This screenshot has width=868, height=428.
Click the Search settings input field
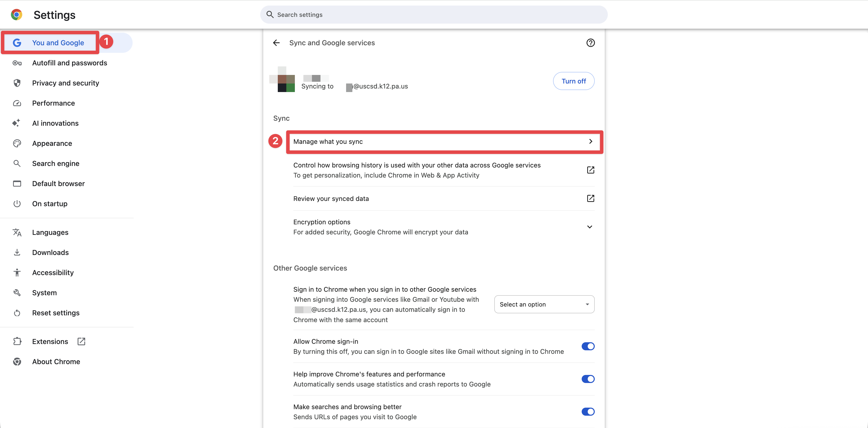(433, 15)
